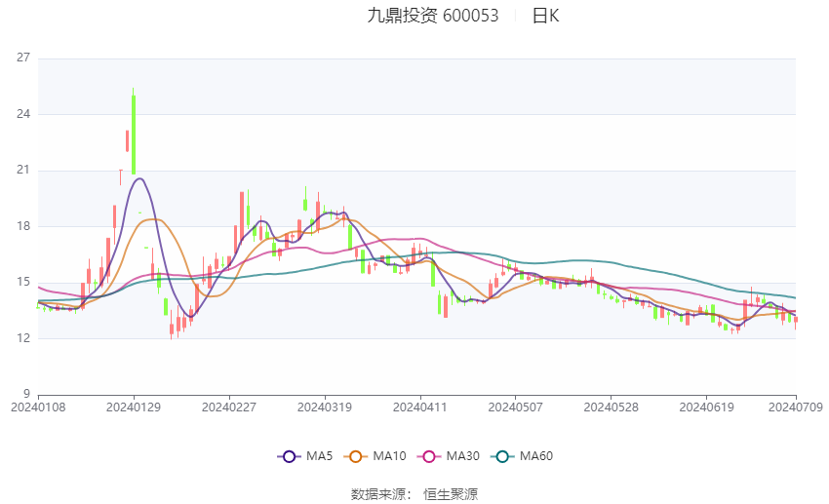
Task: Toggle the MA5 legend entry
Action: 305,456
